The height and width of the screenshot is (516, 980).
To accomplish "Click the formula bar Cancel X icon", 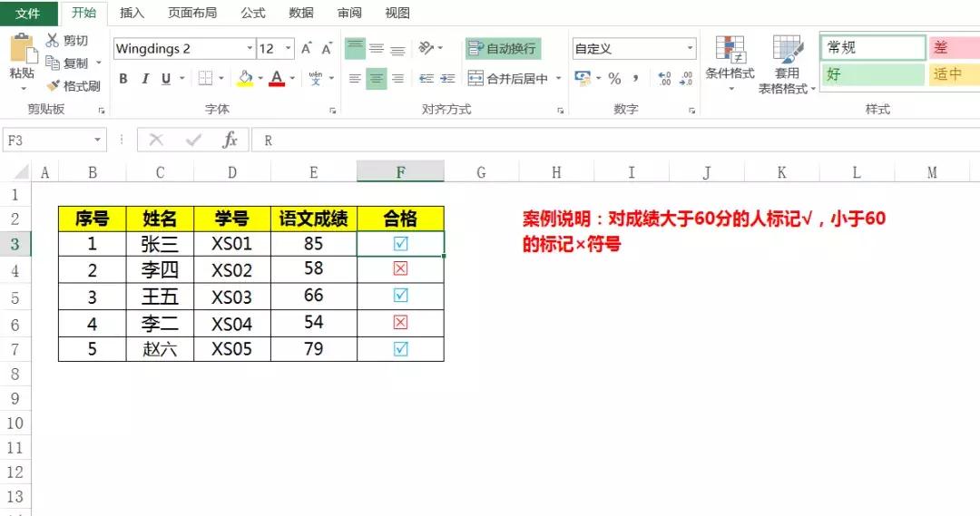I will click(156, 140).
